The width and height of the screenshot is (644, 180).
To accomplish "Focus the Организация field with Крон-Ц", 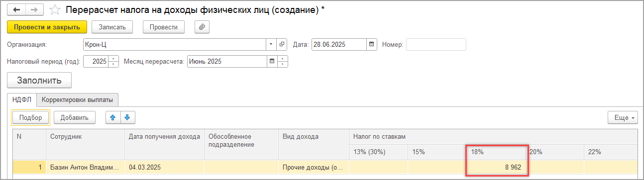I will [175, 44].
